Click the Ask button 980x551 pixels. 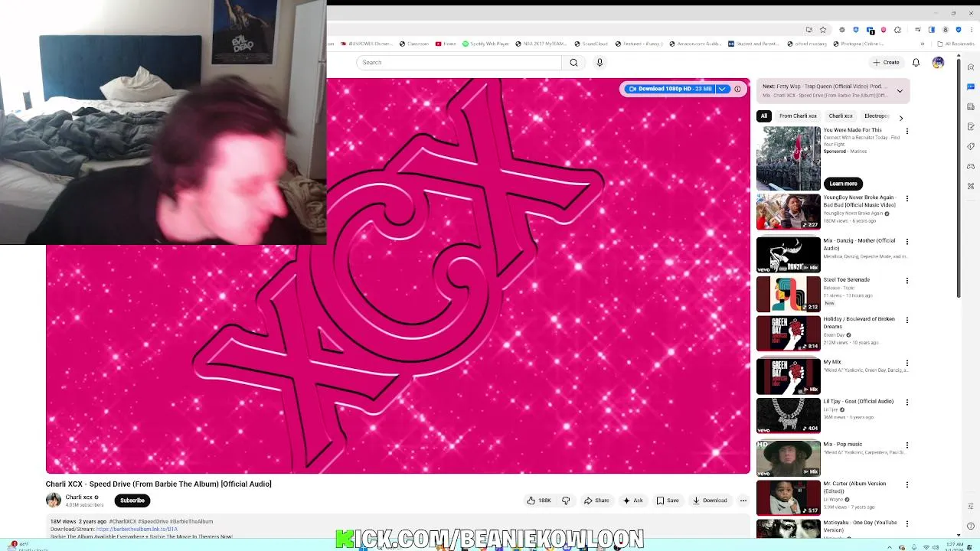point(633,500)
